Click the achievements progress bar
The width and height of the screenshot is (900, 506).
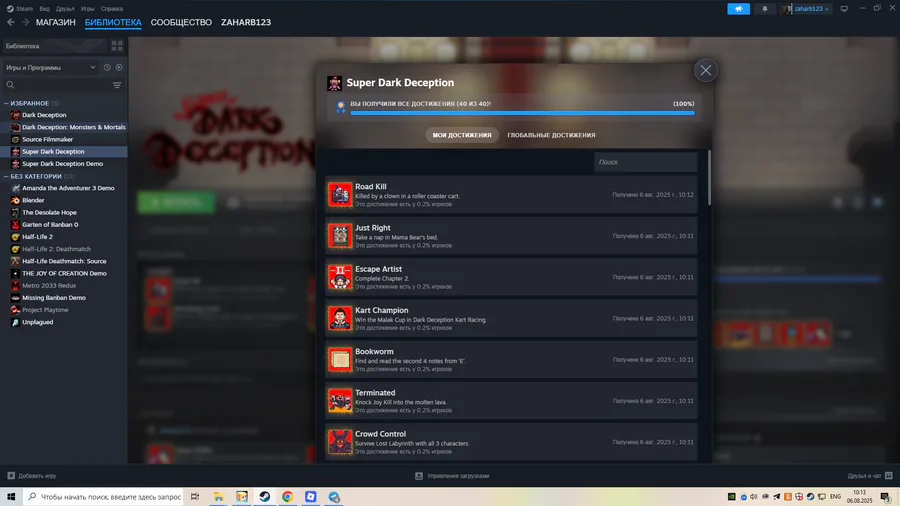pos(522,113)
